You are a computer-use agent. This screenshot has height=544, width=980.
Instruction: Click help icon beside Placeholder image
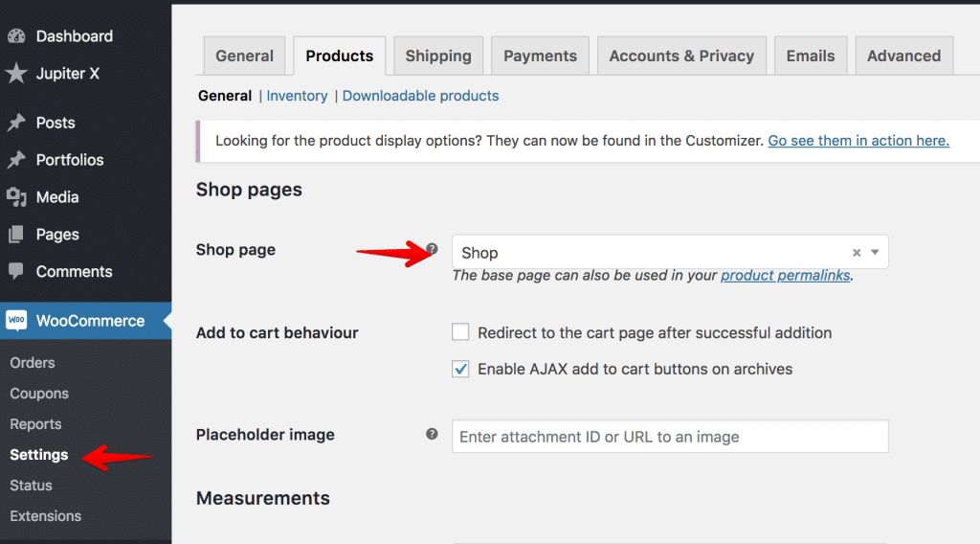tap(432, 434)
